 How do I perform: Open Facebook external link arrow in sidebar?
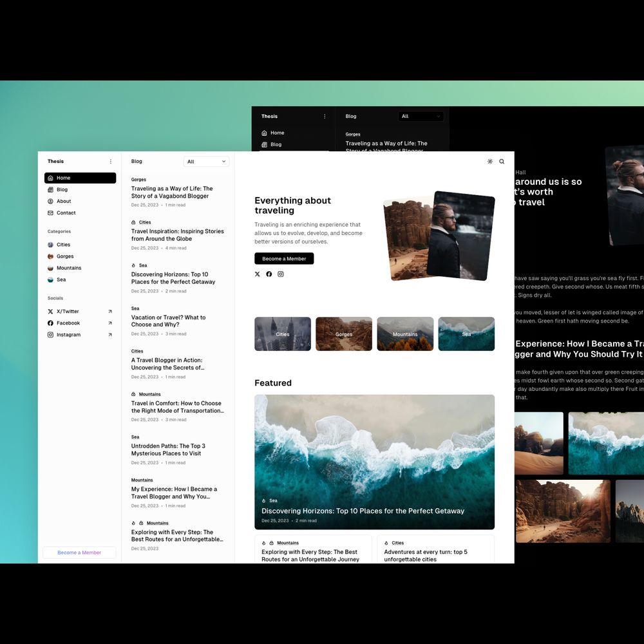[x=110, y=323]
